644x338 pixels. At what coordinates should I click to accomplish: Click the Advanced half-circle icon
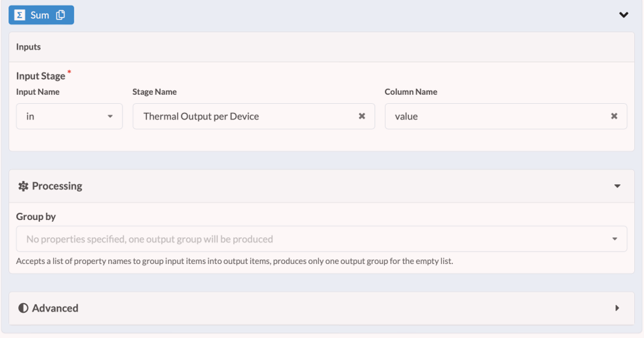coord(23,308)
